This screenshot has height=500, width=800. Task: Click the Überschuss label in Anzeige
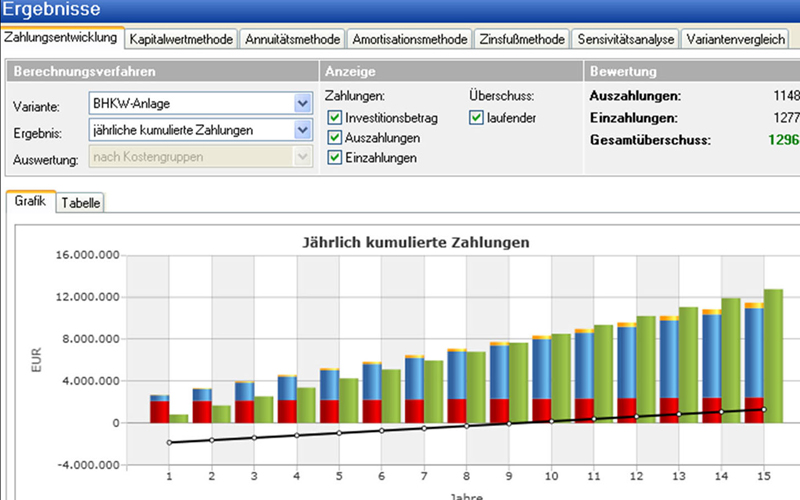click(x=502, y=96)
